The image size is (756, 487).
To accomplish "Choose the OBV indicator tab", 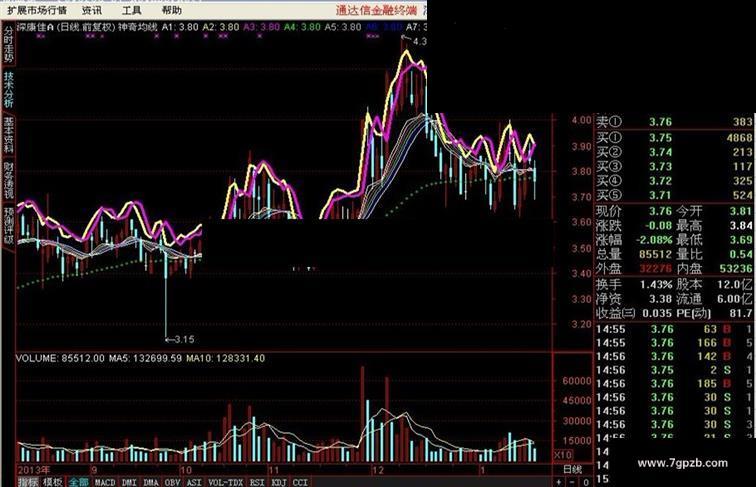I will point(173,482).
